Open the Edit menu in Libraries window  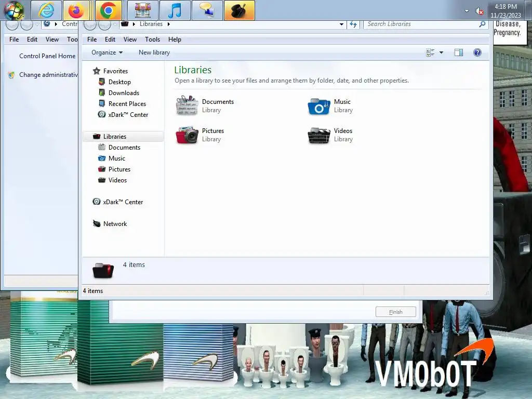pos(110,39)
